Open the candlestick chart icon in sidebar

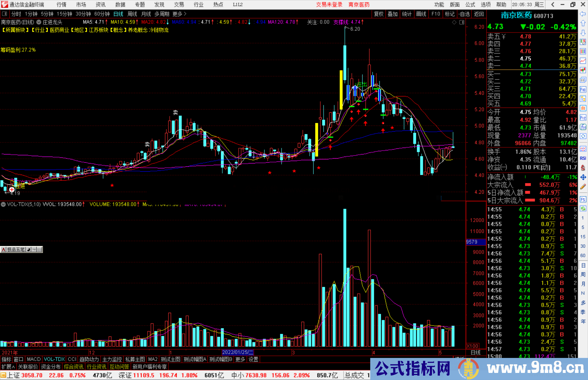click(583, 70)
